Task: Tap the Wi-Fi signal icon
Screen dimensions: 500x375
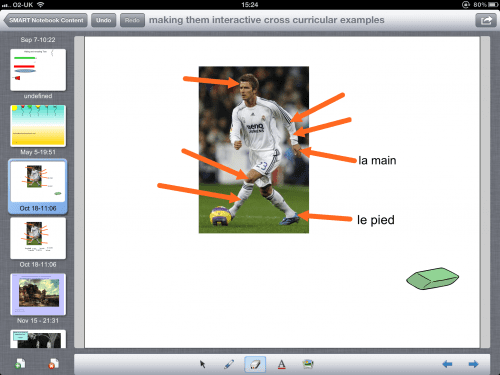Action: [41, 5]
